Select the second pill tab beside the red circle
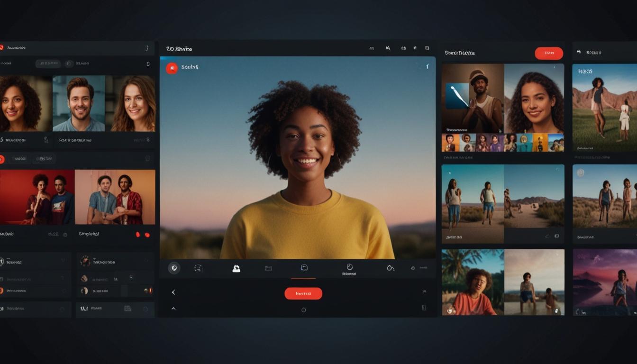This screenshot has width=637, height=364. [x=44, y=159]
